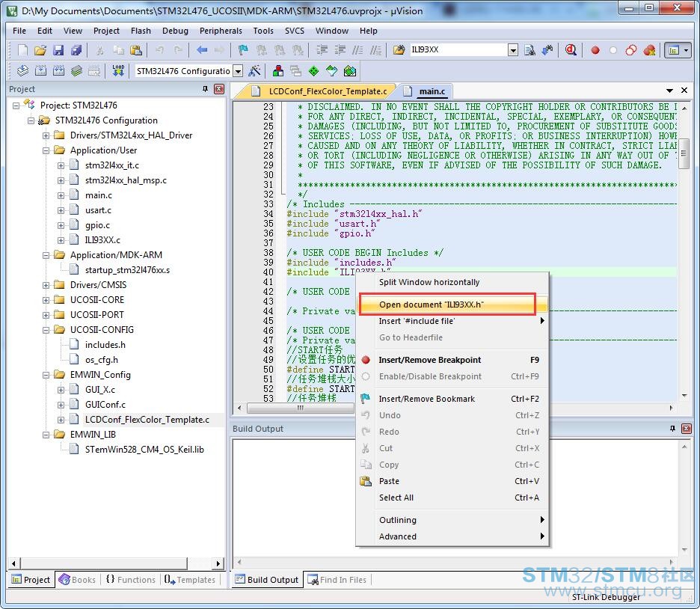700x609 pixels.
Task: Navigate backwards with the blue arrow icon
Action: point(202,50)
